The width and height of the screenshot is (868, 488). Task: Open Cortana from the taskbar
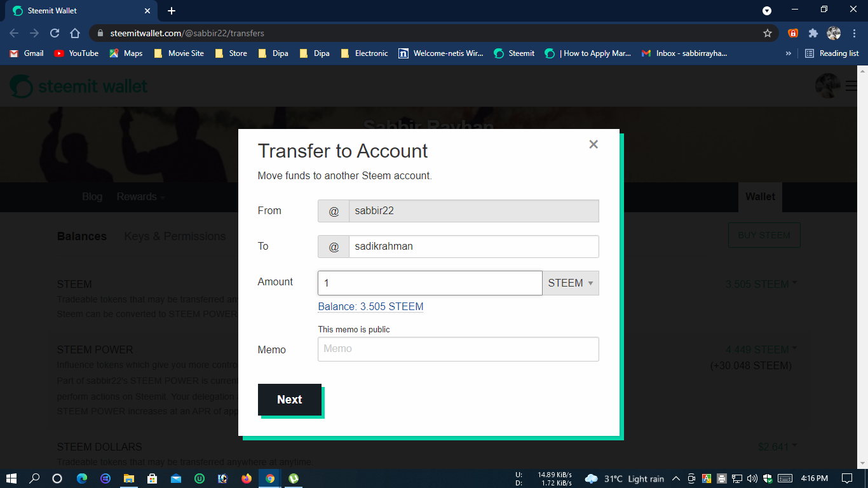click(x=57, y=478)
